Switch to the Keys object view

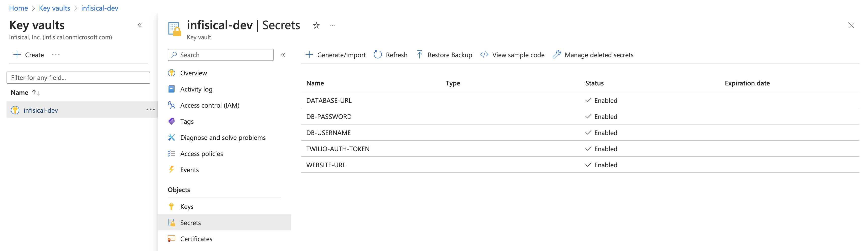pos(187,206)
